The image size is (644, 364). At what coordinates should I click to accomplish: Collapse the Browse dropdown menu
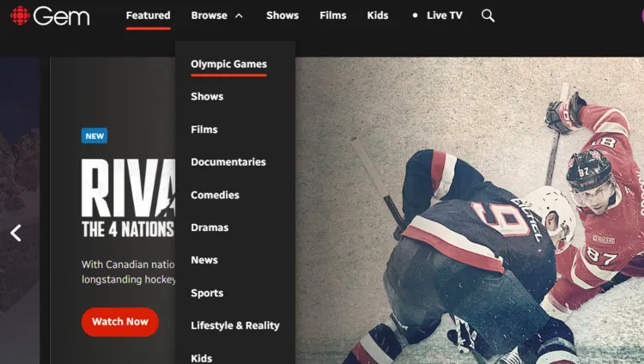[x=217, y=15]
